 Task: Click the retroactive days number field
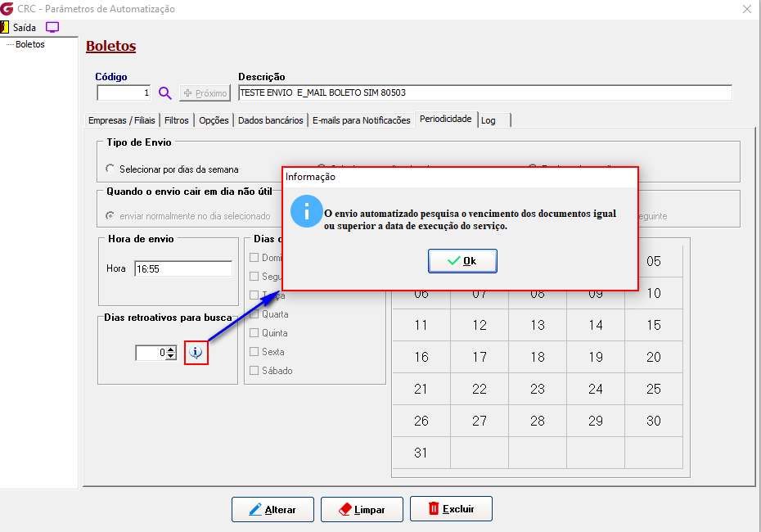click(x=151, y=353)
